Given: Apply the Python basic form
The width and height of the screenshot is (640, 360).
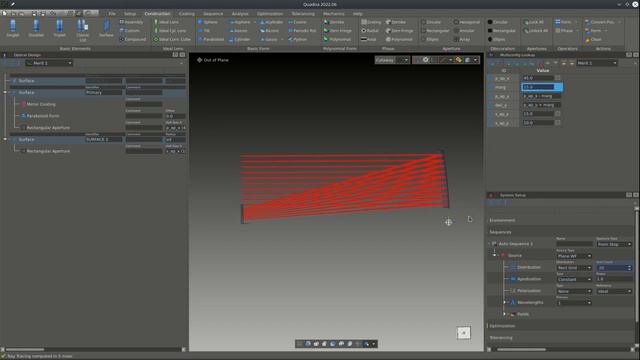Looking at the screenshot, I should pyautogui.click(x=298, y=40).
